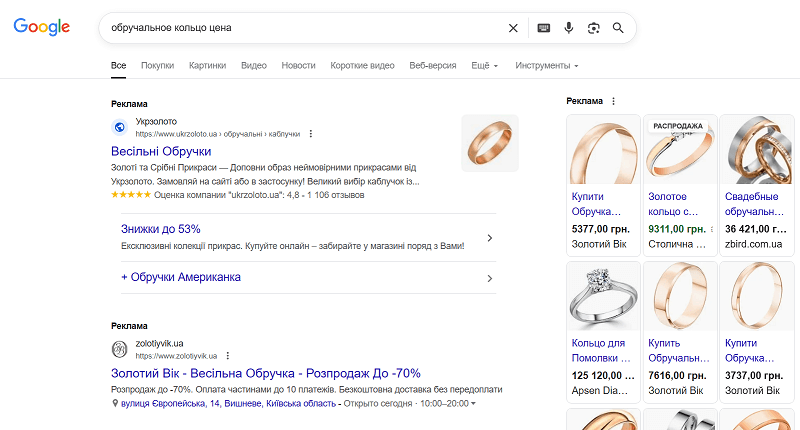Open the on-screen keyboard input tool

tap(544, 28)
